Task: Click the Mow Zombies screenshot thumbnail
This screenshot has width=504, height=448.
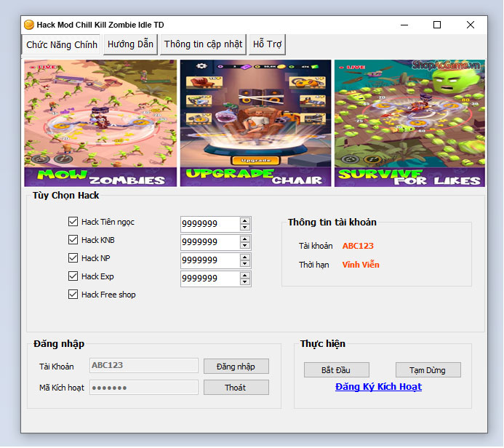Action: [x=100, y=123]
